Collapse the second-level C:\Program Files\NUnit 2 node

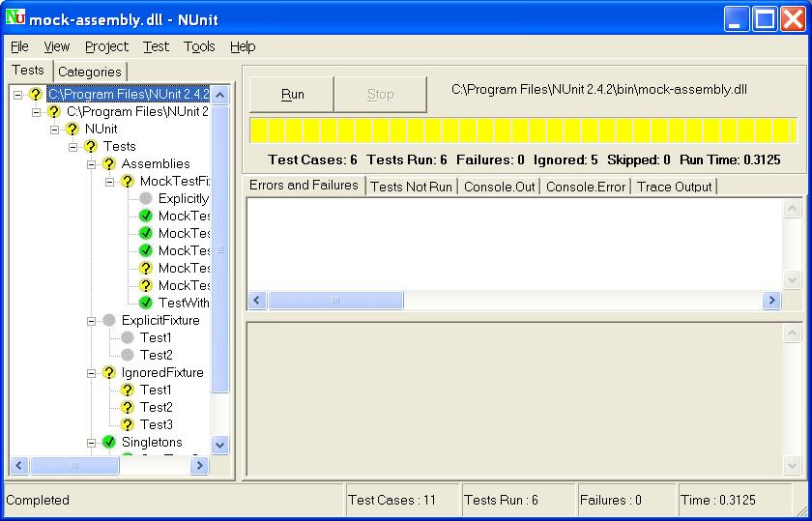click(37, 112)
